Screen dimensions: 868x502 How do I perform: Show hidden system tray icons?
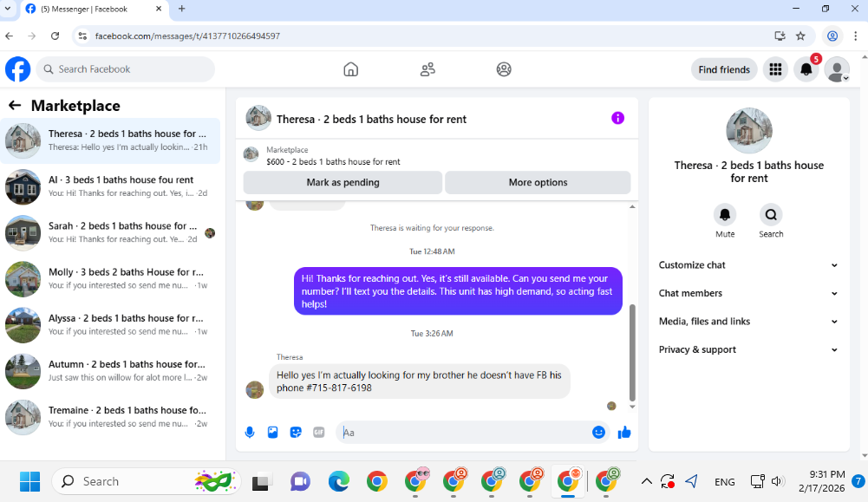coord(646,481)
